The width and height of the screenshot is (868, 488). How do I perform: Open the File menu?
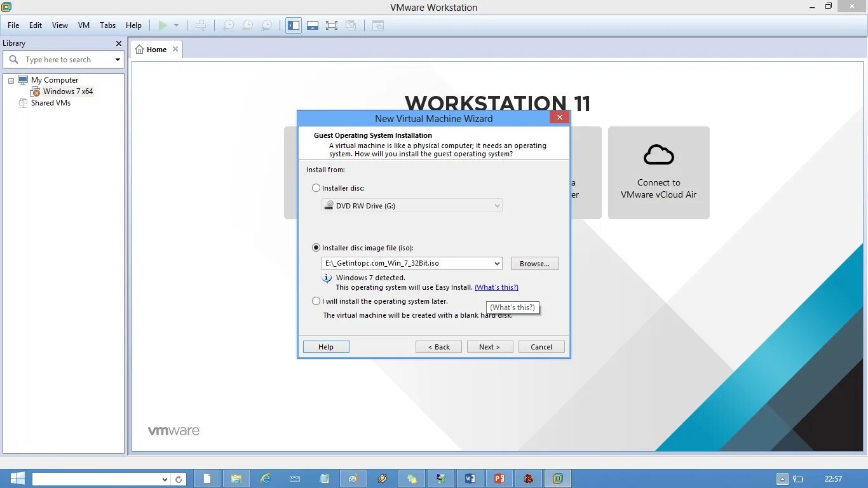[13, 25]
